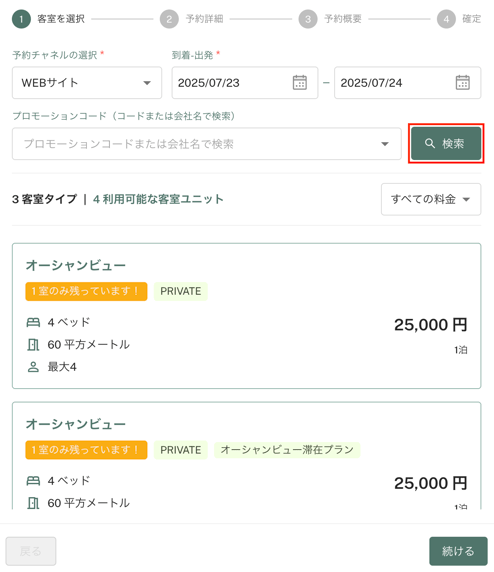Click the step 1 circle icon
Image resolution: width=494 pixels, height=572 pixels.
pos(21,19)
